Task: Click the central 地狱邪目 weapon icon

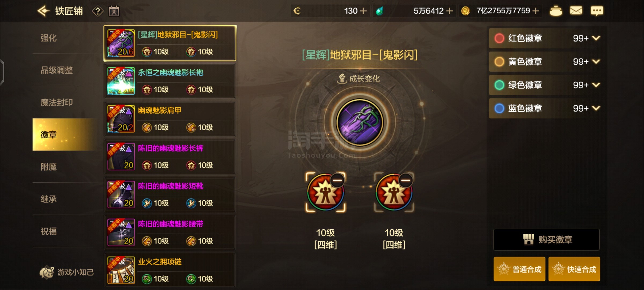Action: [360, 122]
